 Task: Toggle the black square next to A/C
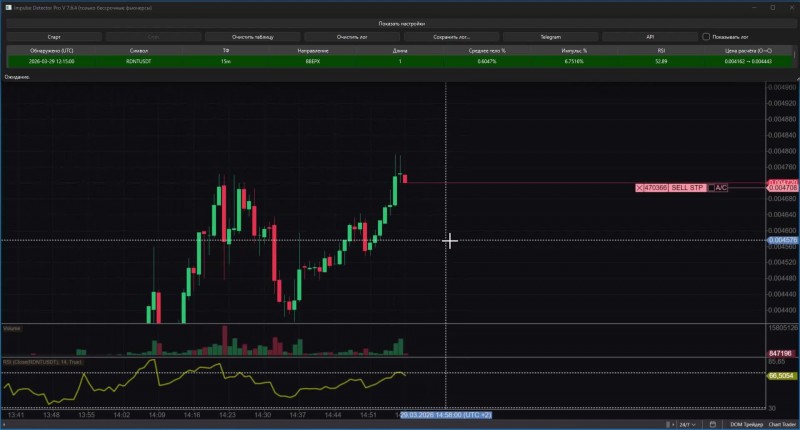click(711, 188)
